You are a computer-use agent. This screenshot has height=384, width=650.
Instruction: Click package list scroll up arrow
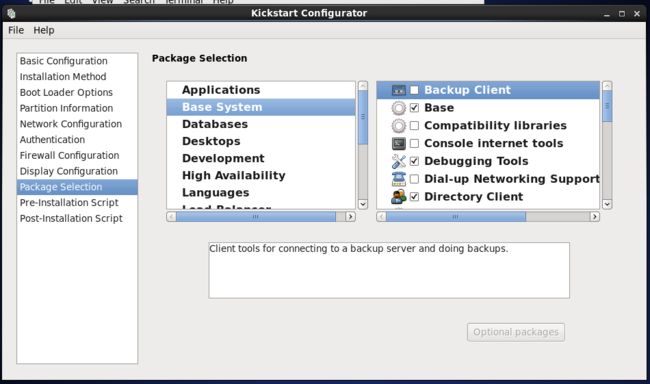(x=607, y=86)
